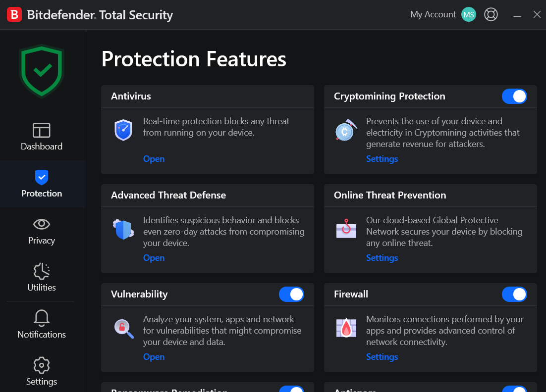Click the Antivirus shield icon
Viewport: 546px width, 392px height.
pos(123,130)
